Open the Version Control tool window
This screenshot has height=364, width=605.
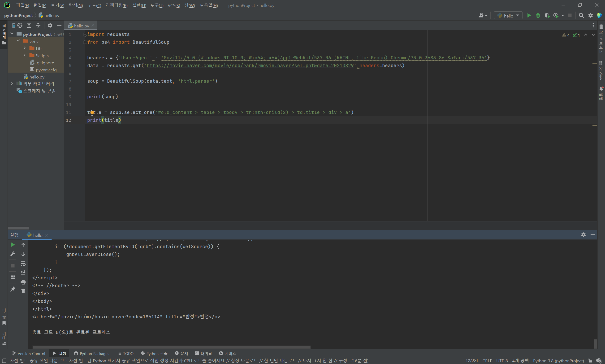pyautogui.click(x=28, y=353)
